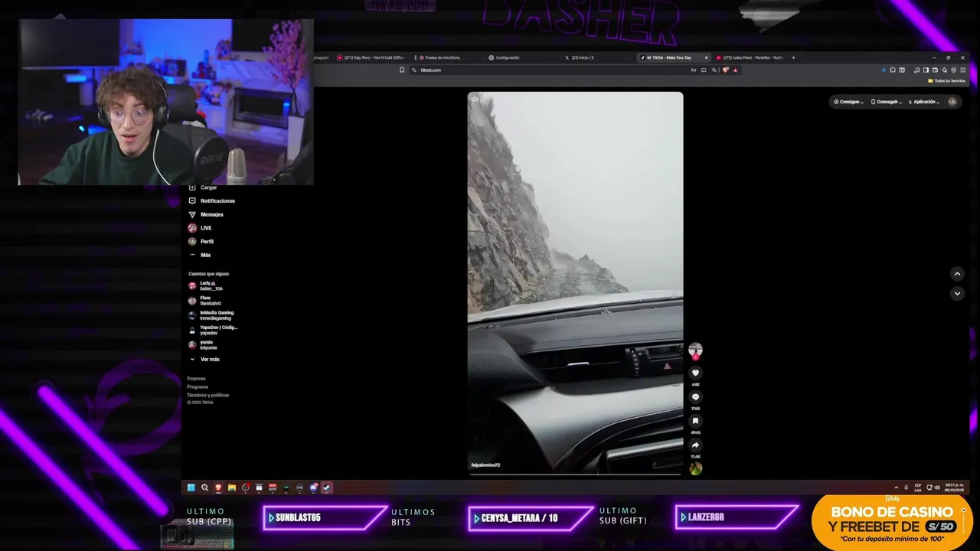Click Programa footer link
This screenshot has height=551, width=980.
198,386
